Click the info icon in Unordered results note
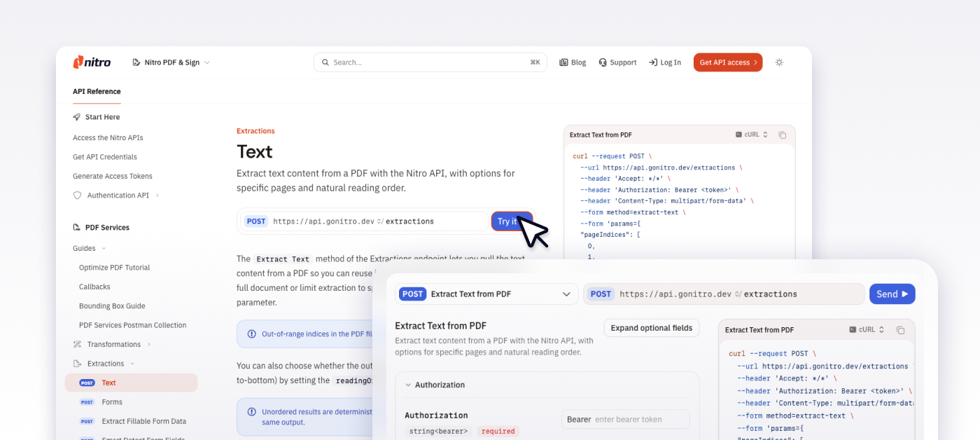Image resolution: width=980 pixels, height=440 pixels. [251, 412]
